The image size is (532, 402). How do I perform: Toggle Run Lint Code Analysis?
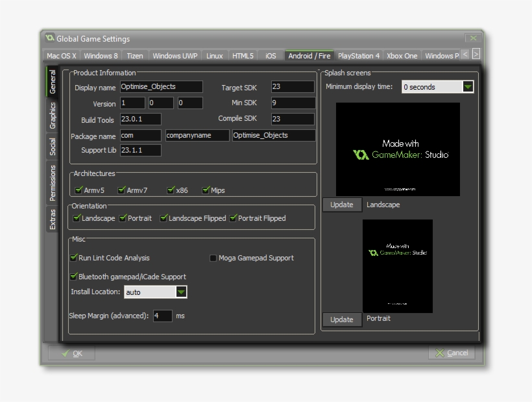(74, 258)
